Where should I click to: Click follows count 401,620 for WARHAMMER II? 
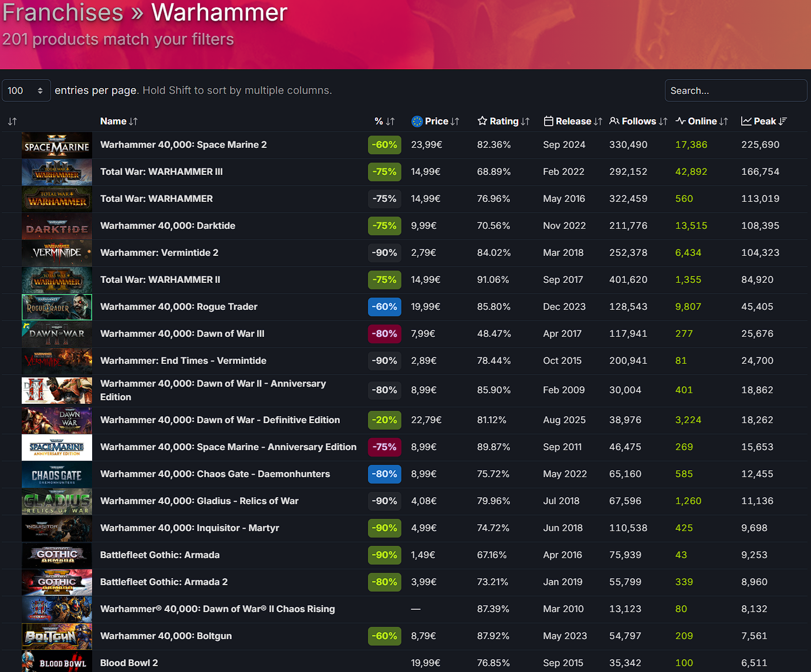[628, 279]
